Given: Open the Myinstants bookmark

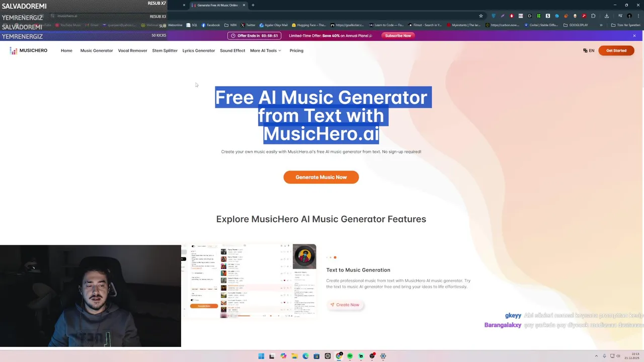Looking at the screenshot, I should click(x=464, y=25).
